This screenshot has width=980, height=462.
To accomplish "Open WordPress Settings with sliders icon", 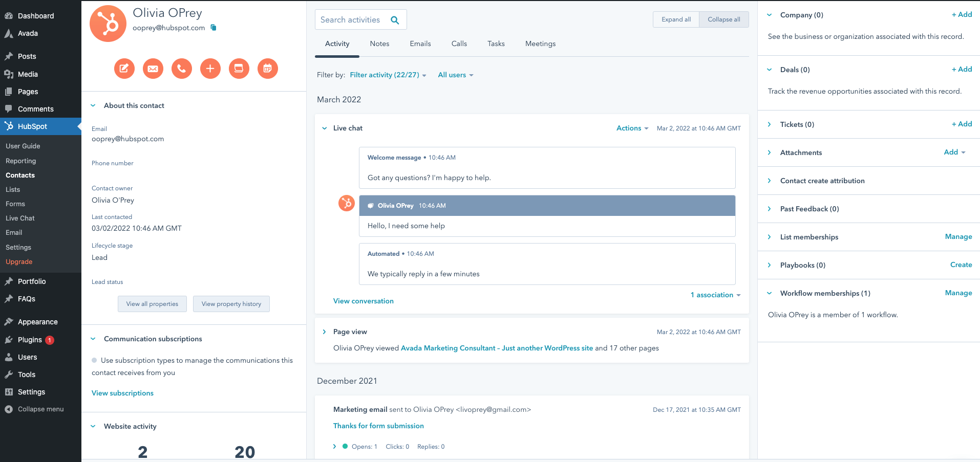I will [40, 392].
